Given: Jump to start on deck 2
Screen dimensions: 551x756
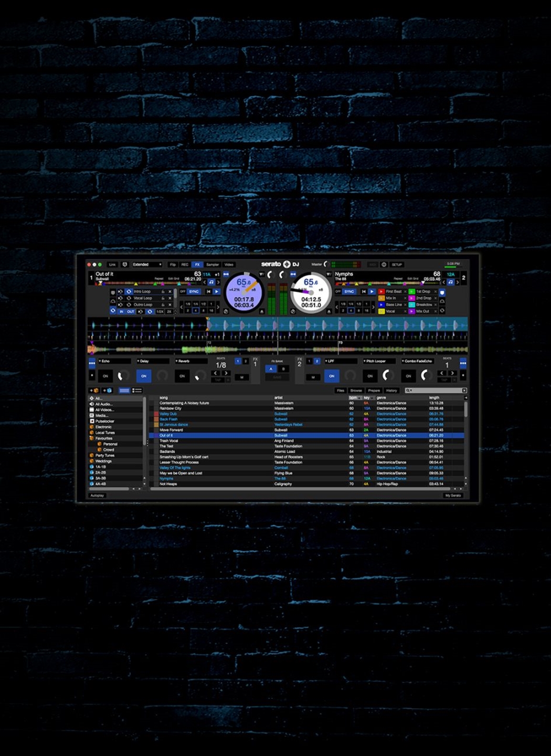Looking at the screenshot, I should [x=364, y=291].
